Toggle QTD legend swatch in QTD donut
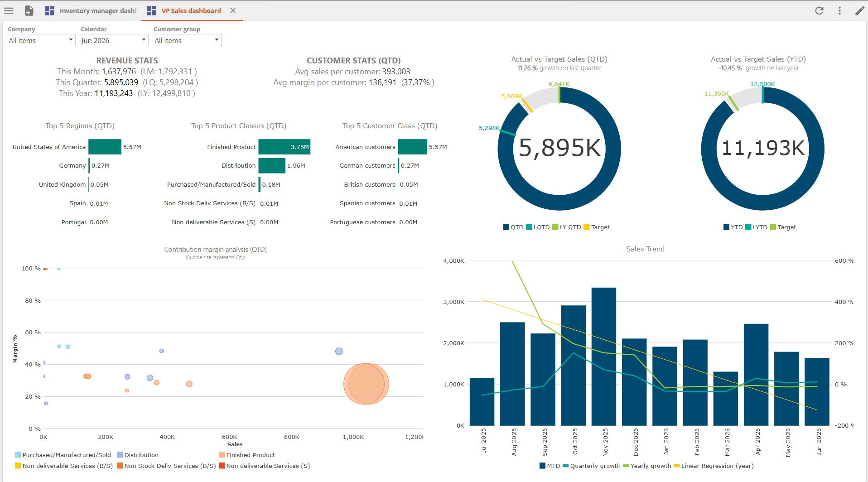Screen dimensions: 868x482 tap(506, 227)
